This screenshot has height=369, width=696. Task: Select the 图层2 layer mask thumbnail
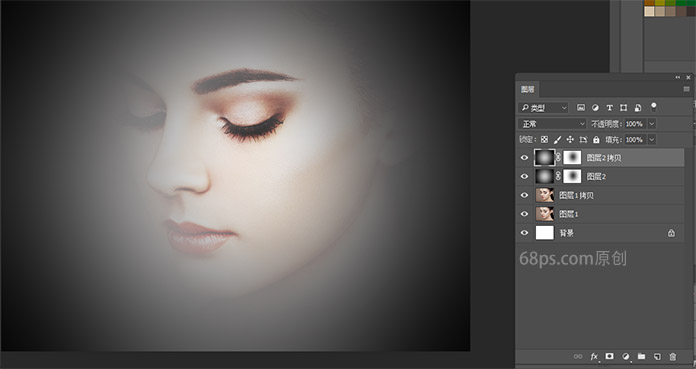coord(572,176)
